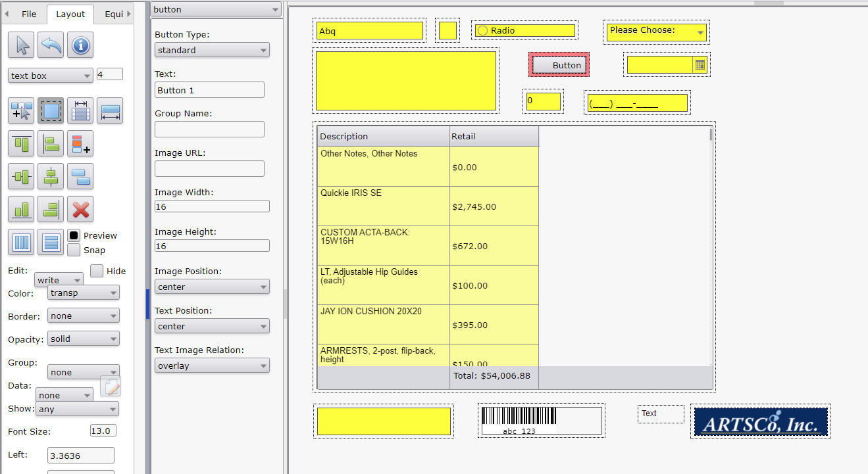The height and width of the screenshot is (474, 868).
Task: Check the Hide checkbox
Action: (x=97, y=271)
